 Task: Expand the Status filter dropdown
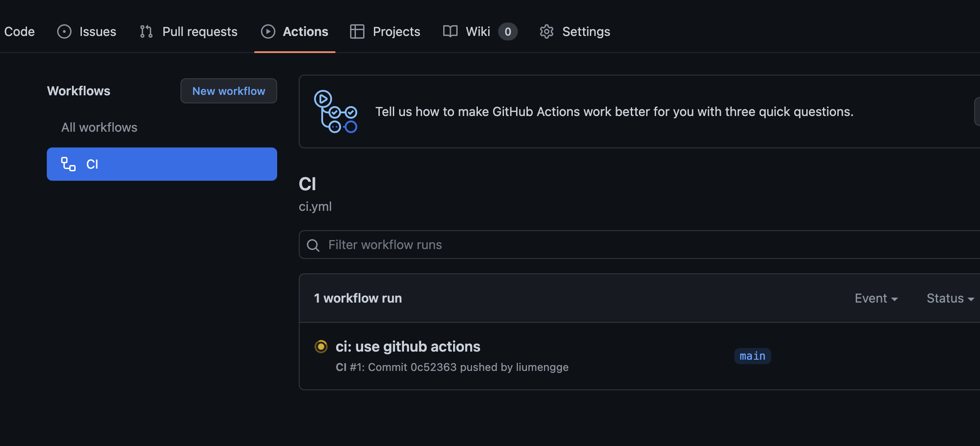click(950, 298)
